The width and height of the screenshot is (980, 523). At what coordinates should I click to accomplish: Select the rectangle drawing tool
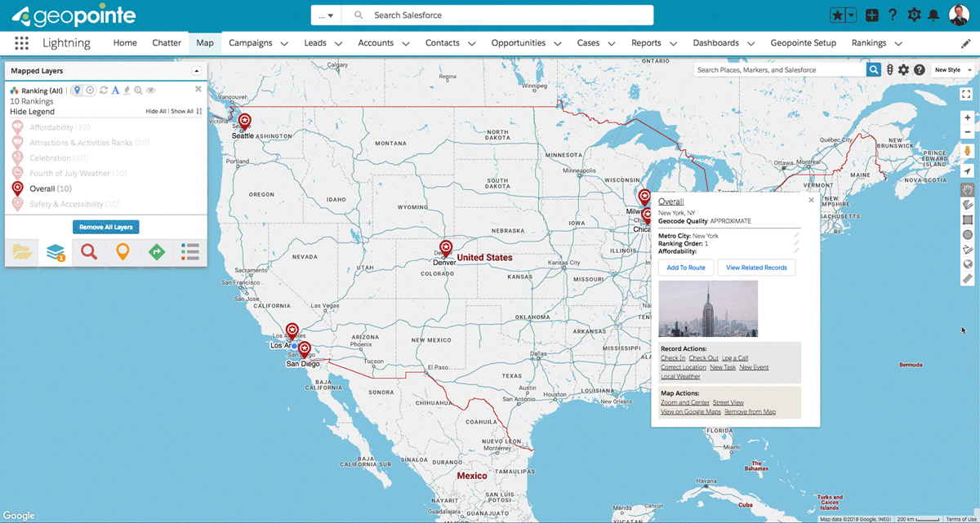(x=968, y=219)
